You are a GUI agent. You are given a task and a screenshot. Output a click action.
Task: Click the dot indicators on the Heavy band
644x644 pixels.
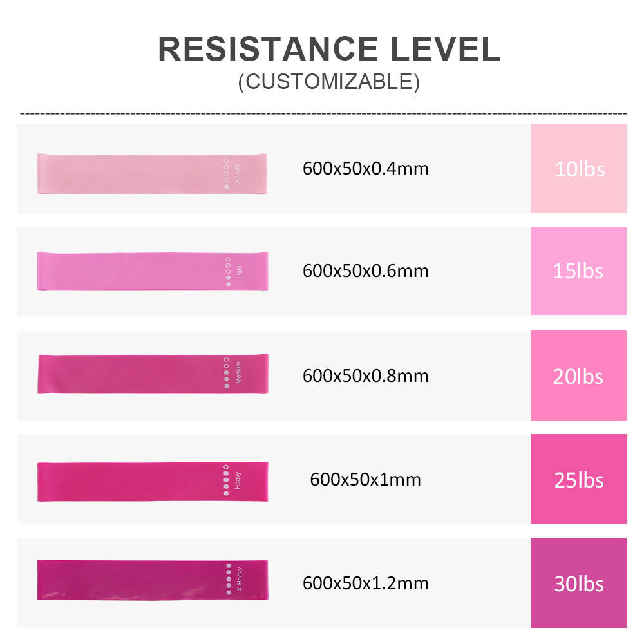226,480
